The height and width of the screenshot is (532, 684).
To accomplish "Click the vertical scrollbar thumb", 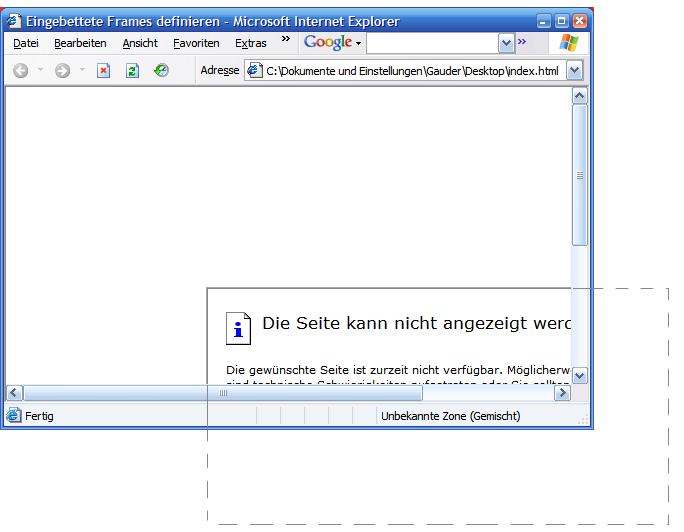I will click(x=580, y=175).
